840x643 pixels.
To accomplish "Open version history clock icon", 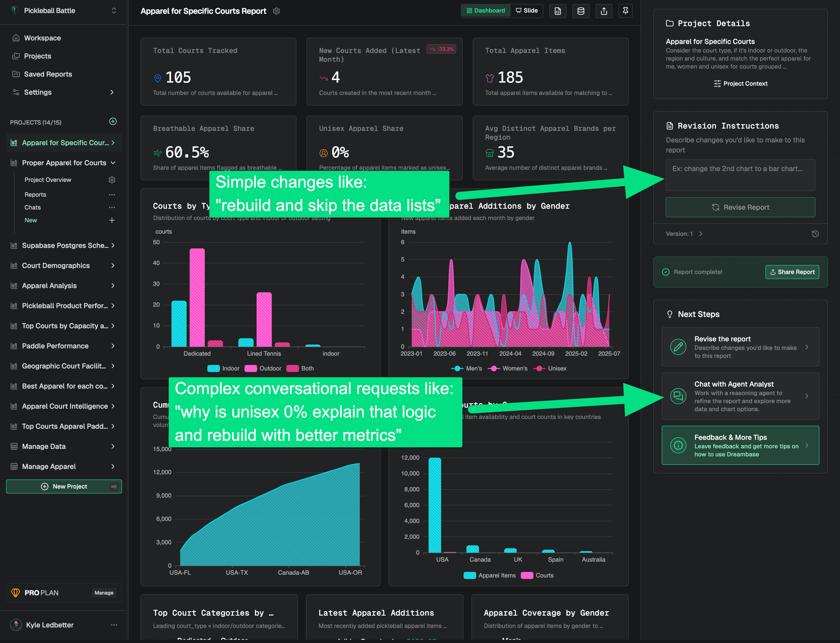I will point(815,234).
